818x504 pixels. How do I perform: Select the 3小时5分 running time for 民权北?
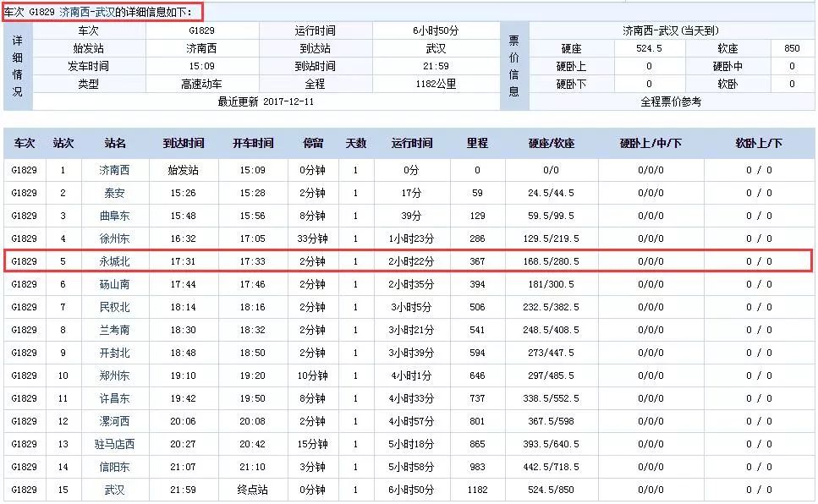coord(411,307)
